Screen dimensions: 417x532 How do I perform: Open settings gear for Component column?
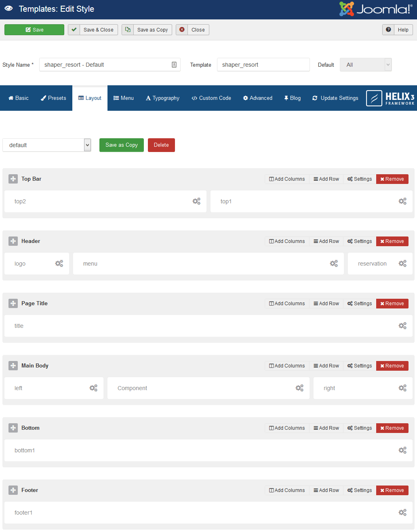tap(299, 388)
